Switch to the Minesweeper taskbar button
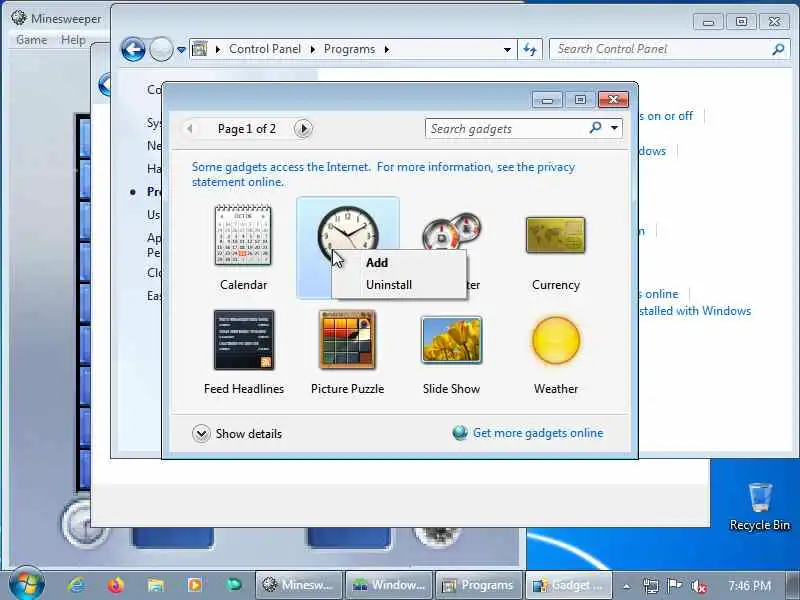Image resolution: width=800 pixels, height=600 pixels. [x=298, y=585]
